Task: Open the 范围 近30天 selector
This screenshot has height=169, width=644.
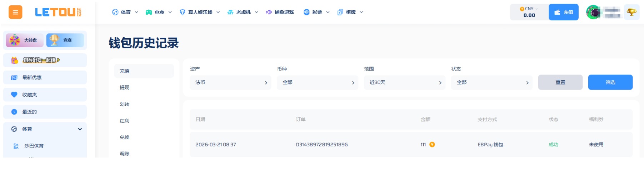Action: click(x=405, y=82)
